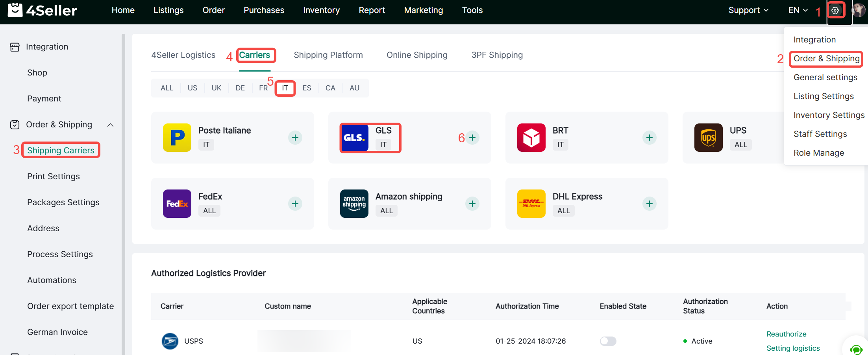Screen dimensions: 868x355
Task: Click the Setting logistics link
Action: (x=793, y=348)
